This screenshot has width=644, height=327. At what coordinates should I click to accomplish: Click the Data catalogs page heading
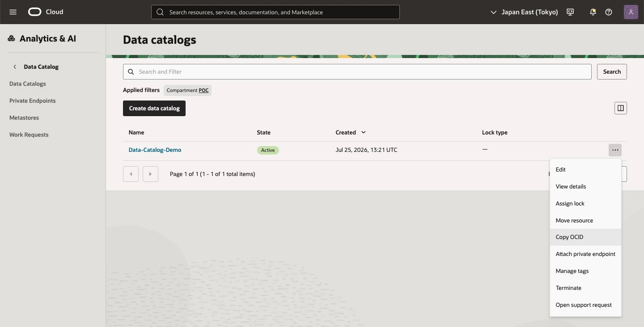click(160, 40)
